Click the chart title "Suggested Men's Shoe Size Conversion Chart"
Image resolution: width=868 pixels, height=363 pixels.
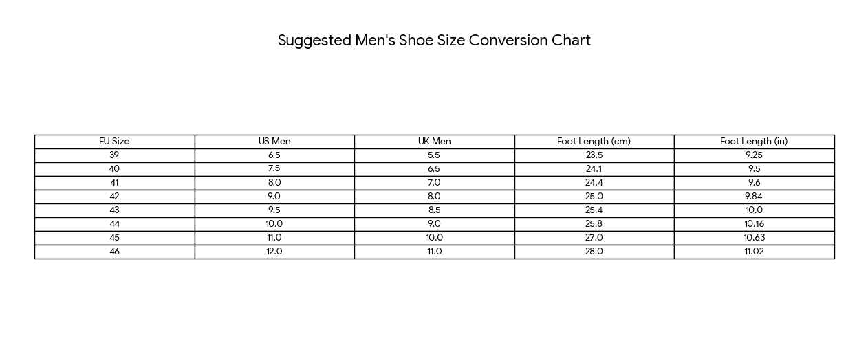[x=434, y=41]
